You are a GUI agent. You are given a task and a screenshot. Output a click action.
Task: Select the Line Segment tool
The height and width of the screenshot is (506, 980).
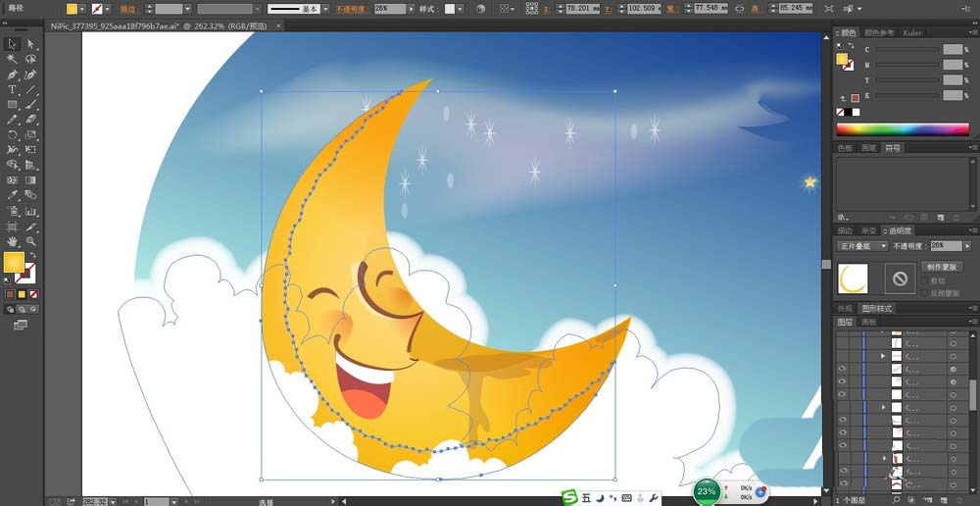[30, 89]
